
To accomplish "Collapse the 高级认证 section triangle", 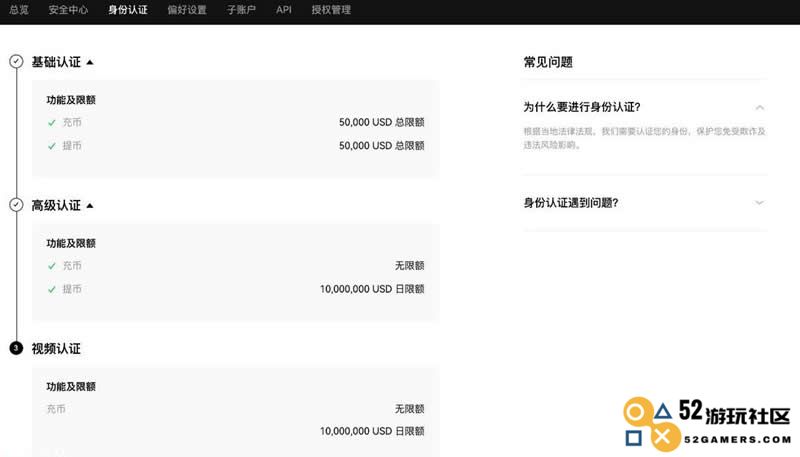I will coord(90,206).
